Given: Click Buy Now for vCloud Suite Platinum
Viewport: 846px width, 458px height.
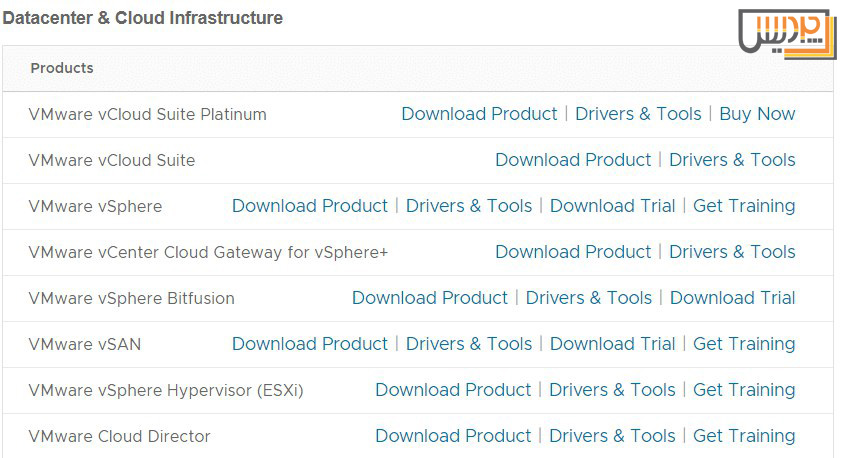Looking at the screenshot, I should 758,114.
